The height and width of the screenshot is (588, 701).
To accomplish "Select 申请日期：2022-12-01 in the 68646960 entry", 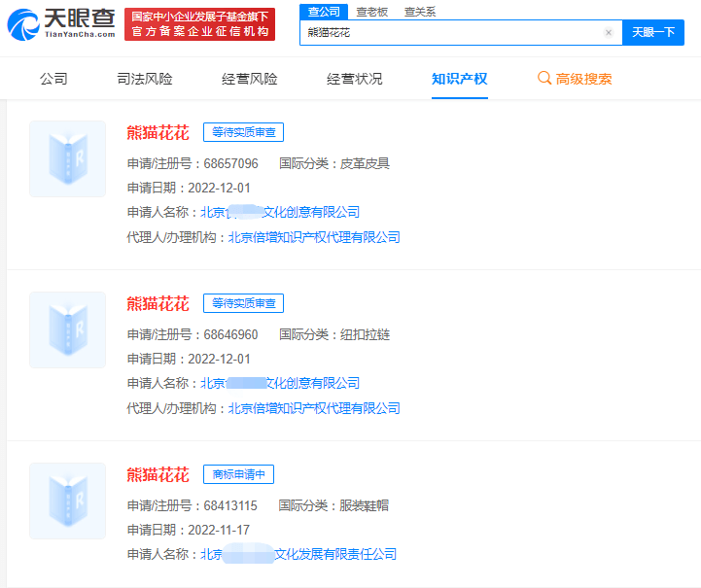I will pyautogui.click(x=189, y=359).
